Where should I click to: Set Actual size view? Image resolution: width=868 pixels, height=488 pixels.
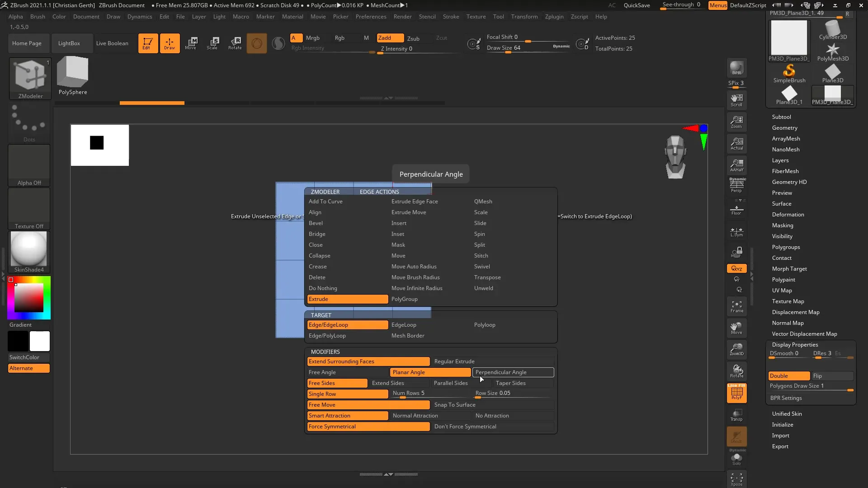pos(736,144)
